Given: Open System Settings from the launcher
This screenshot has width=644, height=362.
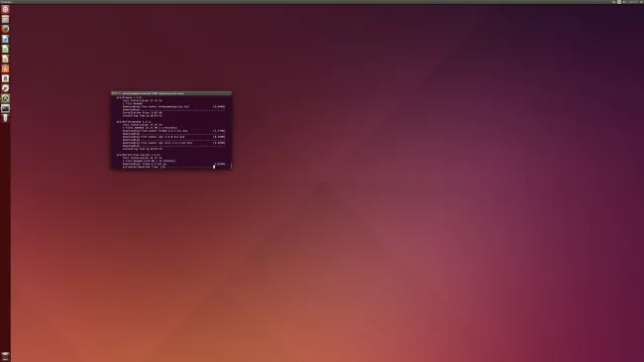Looking at the screenshot, I should [5, 88].
